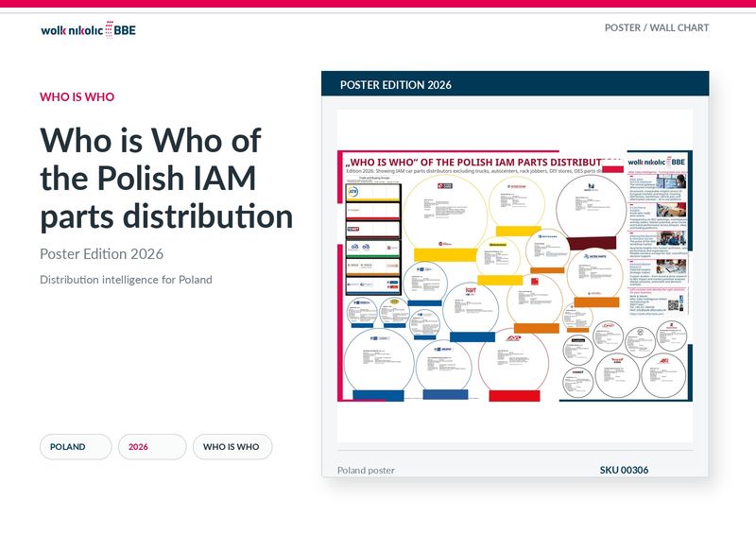Click Distribution intelligence for Poland text
This screenshot has width=756, height=534.
click(x=126, y=280)
